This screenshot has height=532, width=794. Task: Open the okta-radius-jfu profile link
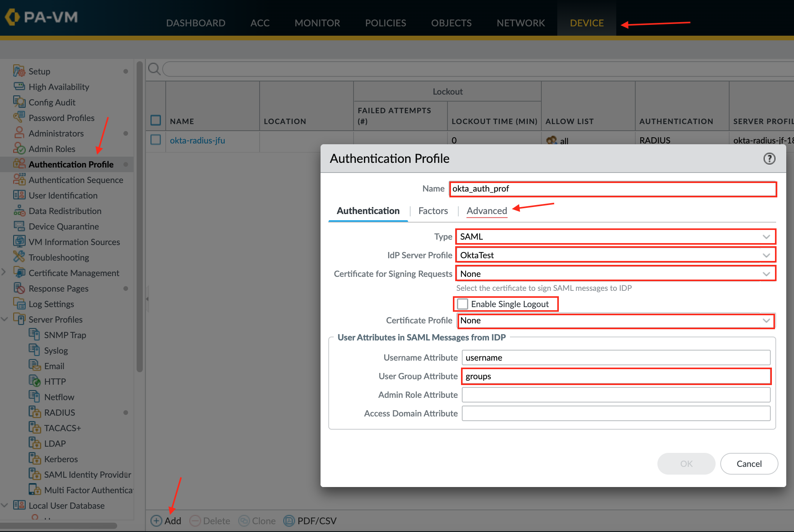pos(197,140)
